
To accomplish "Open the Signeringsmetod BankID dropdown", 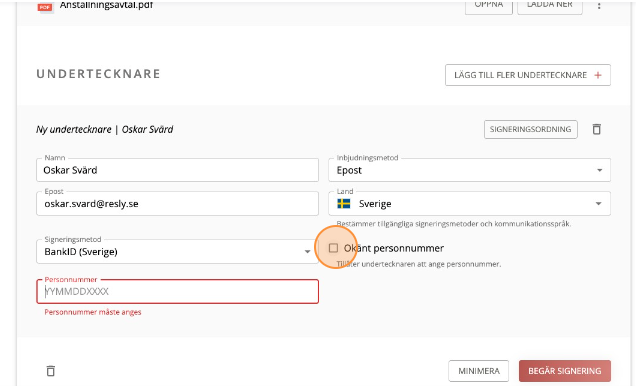I will (177, 252).
